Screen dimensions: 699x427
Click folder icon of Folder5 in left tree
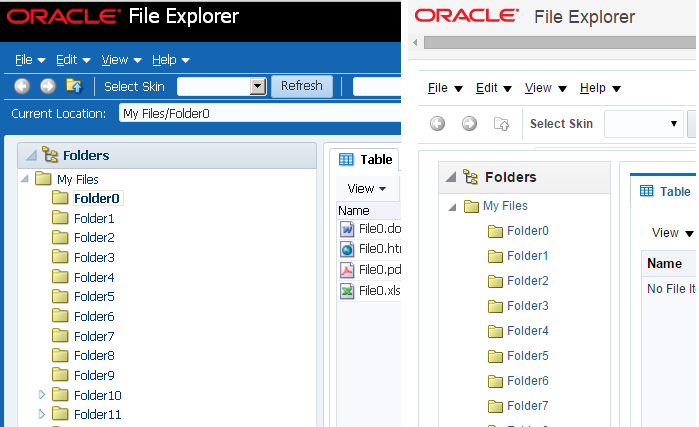(x=60, y=296)
